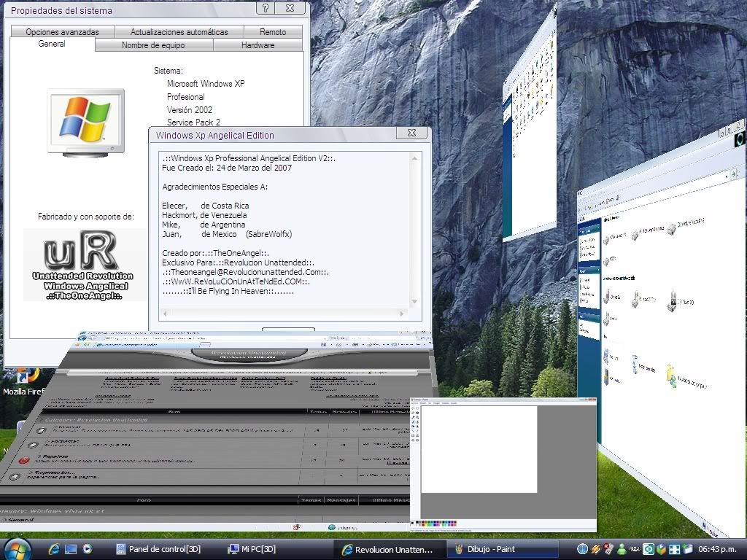
Task: Open the Actualizaciones automáticas tab
Action: pyautogui.click(x=179, y=32)
